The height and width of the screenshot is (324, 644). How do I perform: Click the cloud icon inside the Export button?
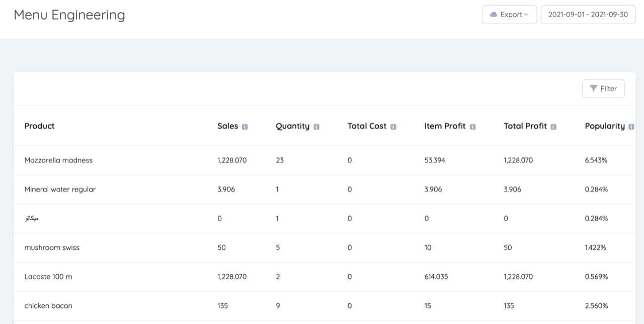pyautogui.click(x=494, y=15)
